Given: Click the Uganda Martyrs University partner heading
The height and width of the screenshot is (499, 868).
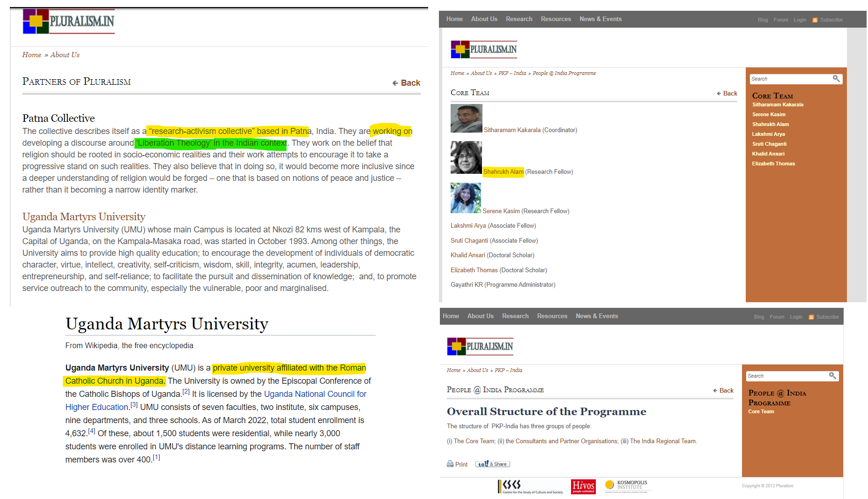Looking at the screenshot, I should coord(84,216).
